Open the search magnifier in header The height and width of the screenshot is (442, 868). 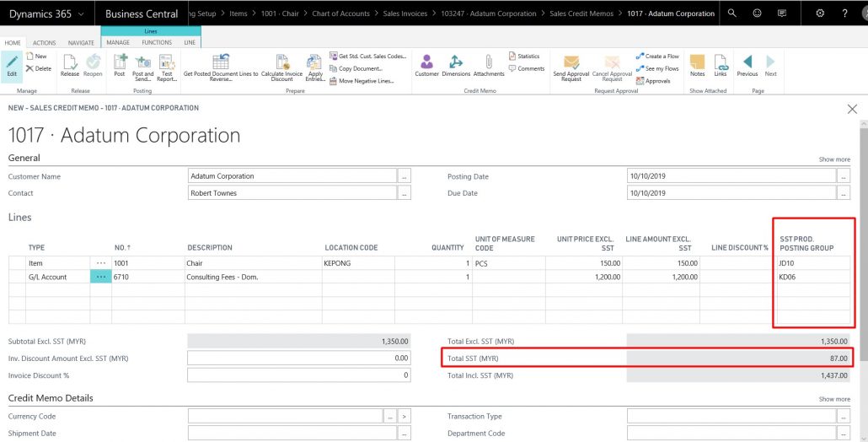pos(731,13)
